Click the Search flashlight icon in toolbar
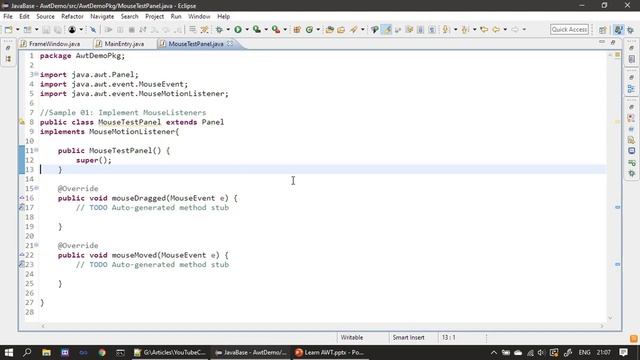Screen dimensions: 640x360 click(x=353, y=29)
